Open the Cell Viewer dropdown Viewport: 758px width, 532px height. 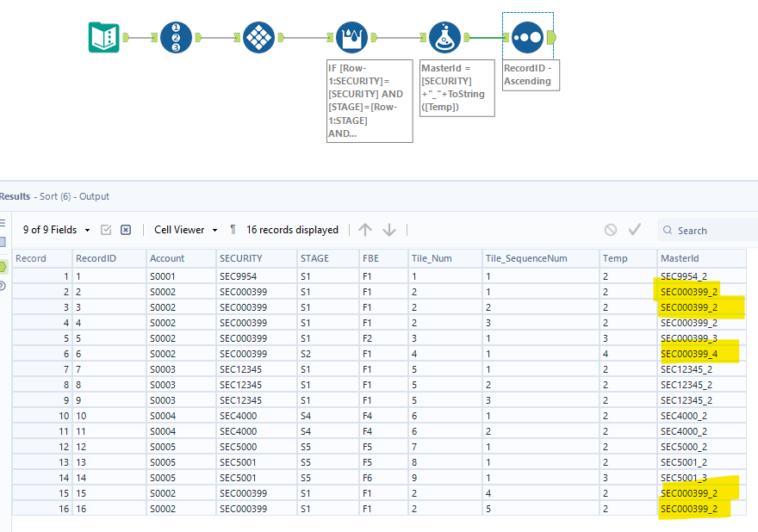point(186,230)
